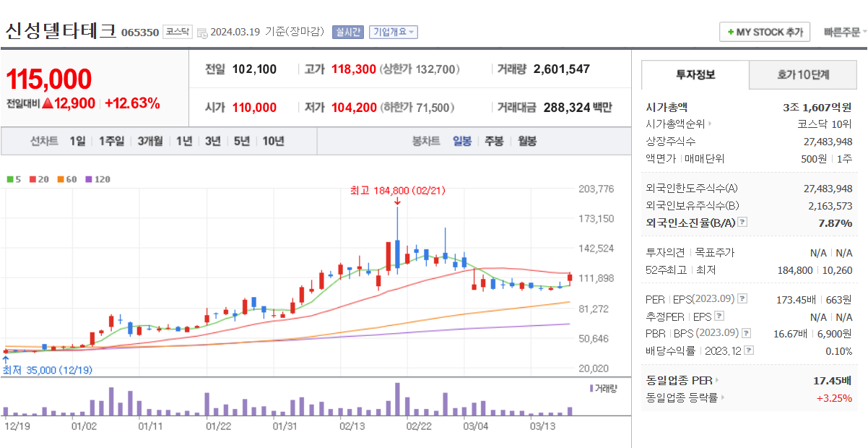Click the 최저 35,000 (12/19) chart marker
The width and height of the screenshot is (868, 448).
pyautogui.click(x=48, y=370)
